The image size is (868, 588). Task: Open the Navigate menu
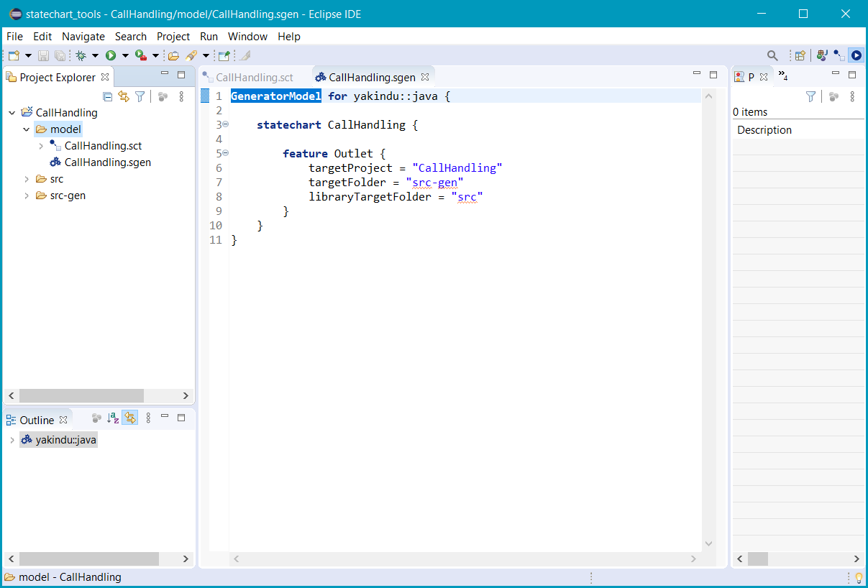[83, 37]
